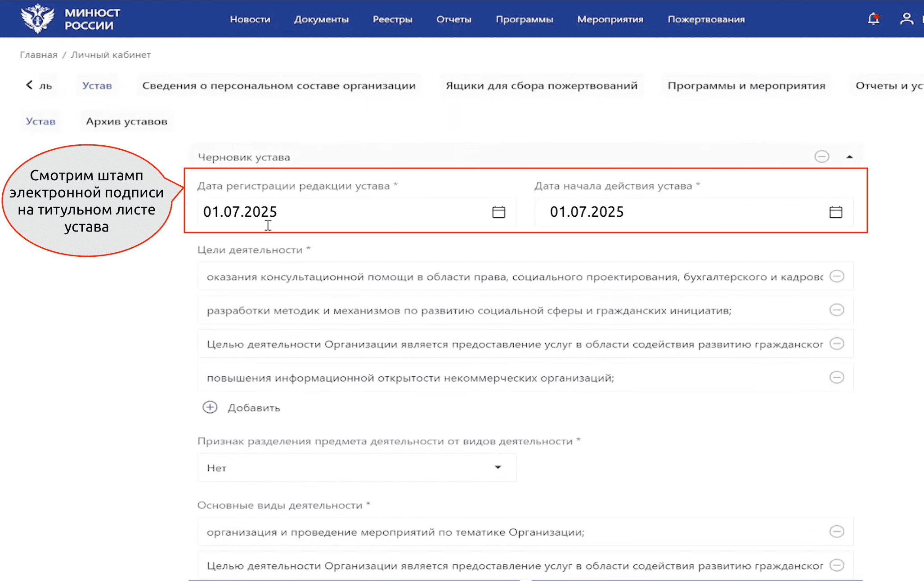
Task: Open the "Признак разделения" dropdown showing "Нет"
Action: coord(497,467)
